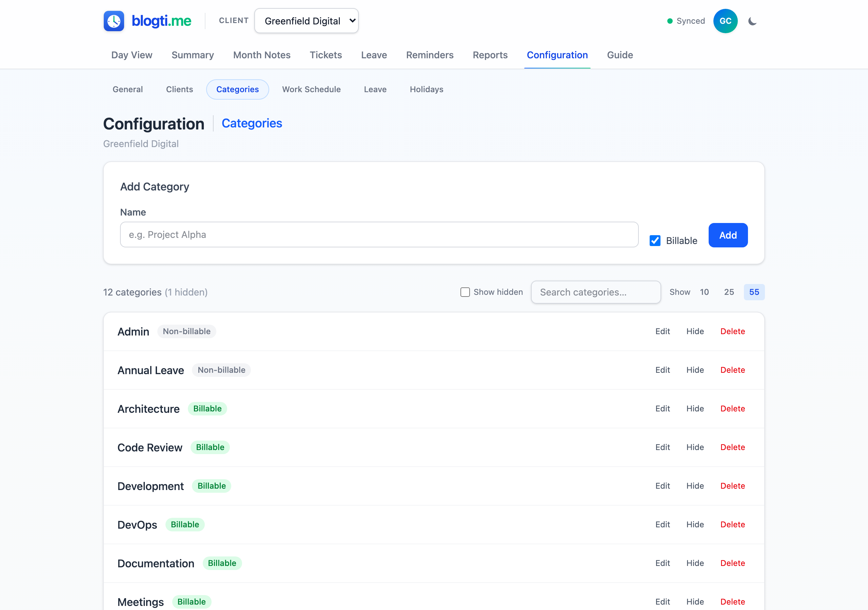
Task: Edit the Meetings category
Action: (x=662, y=602)
